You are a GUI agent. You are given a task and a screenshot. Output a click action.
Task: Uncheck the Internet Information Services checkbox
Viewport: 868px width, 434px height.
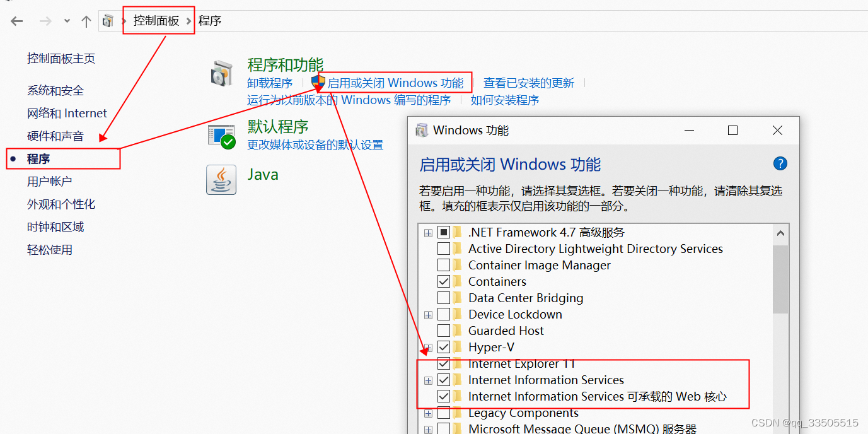coord(444,380)
